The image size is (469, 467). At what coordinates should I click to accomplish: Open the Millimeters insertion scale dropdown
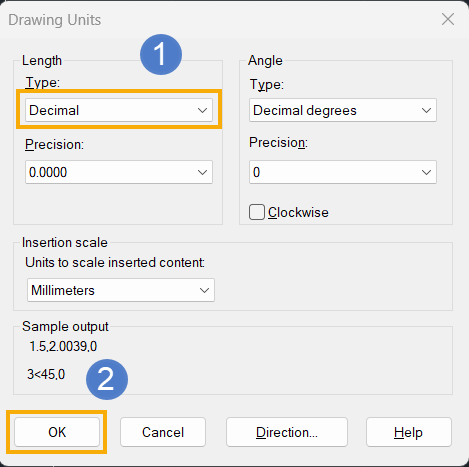(121, 290)
